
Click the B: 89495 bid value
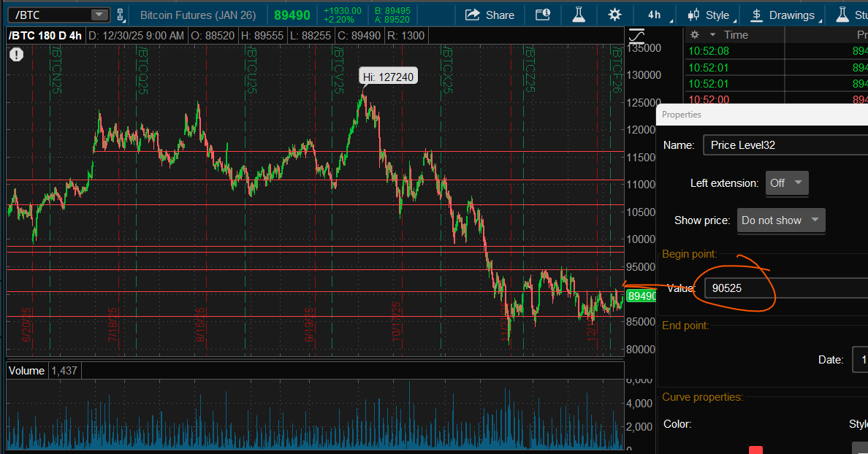tap(392, 11)
